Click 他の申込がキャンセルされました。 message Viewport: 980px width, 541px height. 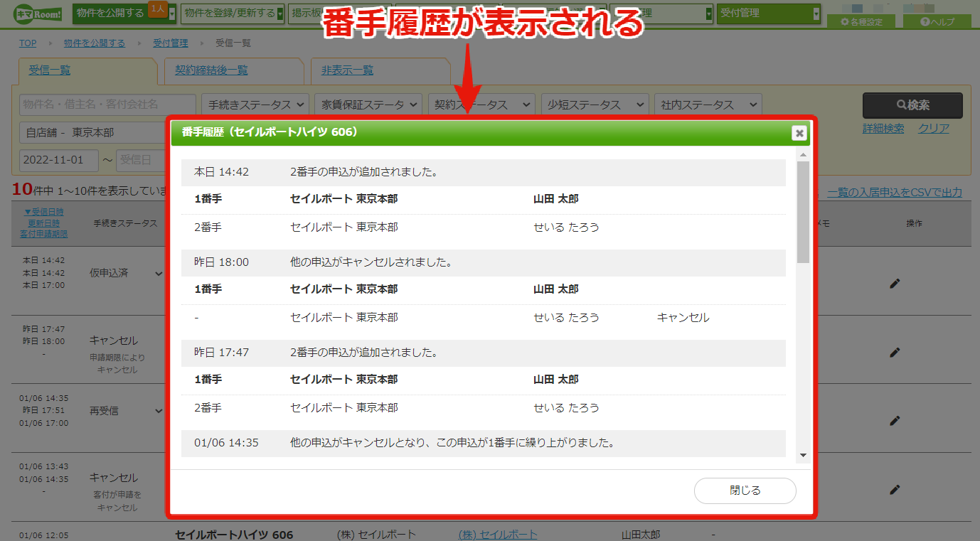coord(372,262)
